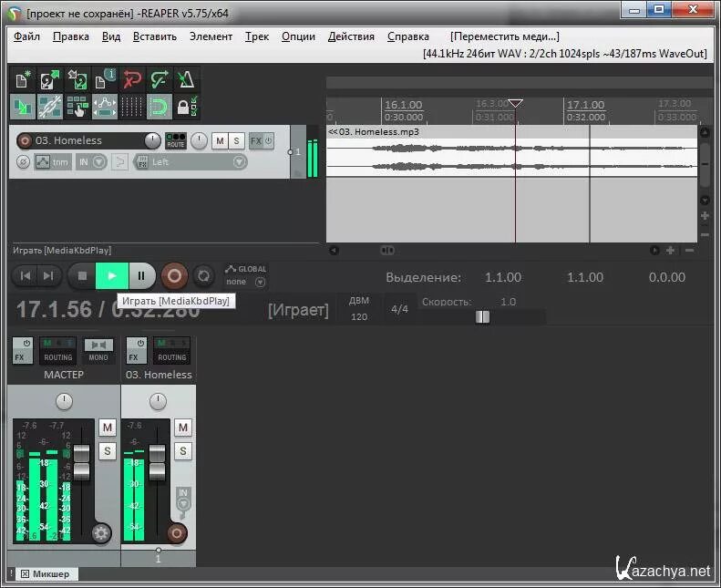
Task: Open trim envelope button on track
Action: [53, 162]
